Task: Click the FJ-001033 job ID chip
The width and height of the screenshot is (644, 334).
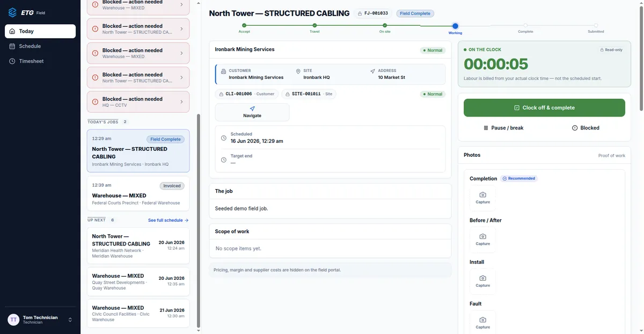Action: click(374, 13)
